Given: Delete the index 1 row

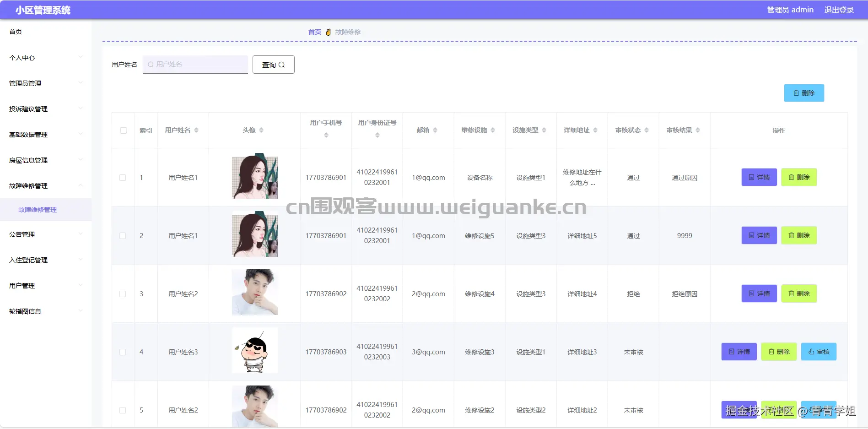Looking at the screenshot, I should [799, 177].
